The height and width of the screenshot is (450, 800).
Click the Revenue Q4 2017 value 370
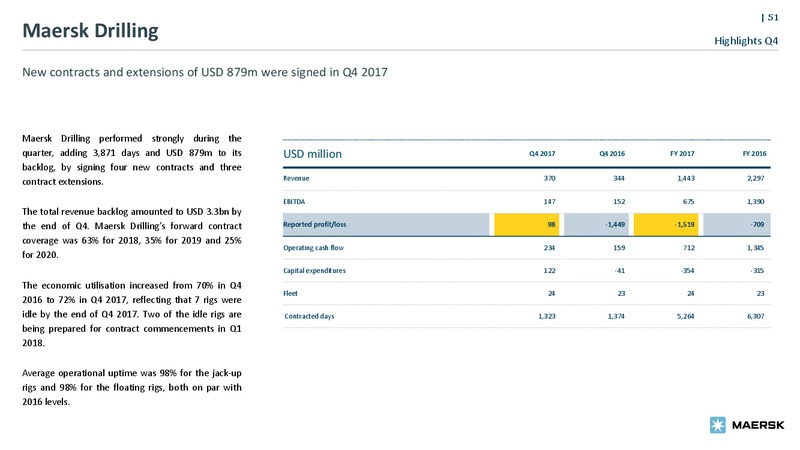(549, 179)
